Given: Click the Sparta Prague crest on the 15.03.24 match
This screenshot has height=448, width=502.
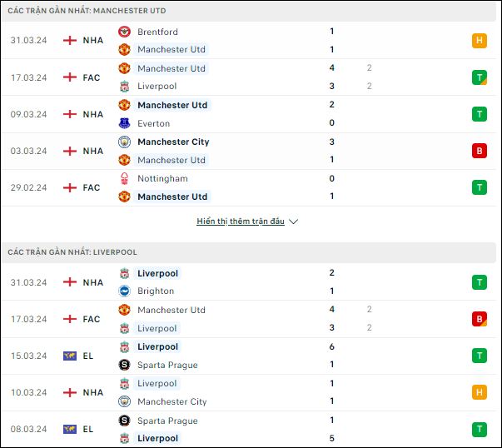Looking at the screenshot, I should coord(124,365).
